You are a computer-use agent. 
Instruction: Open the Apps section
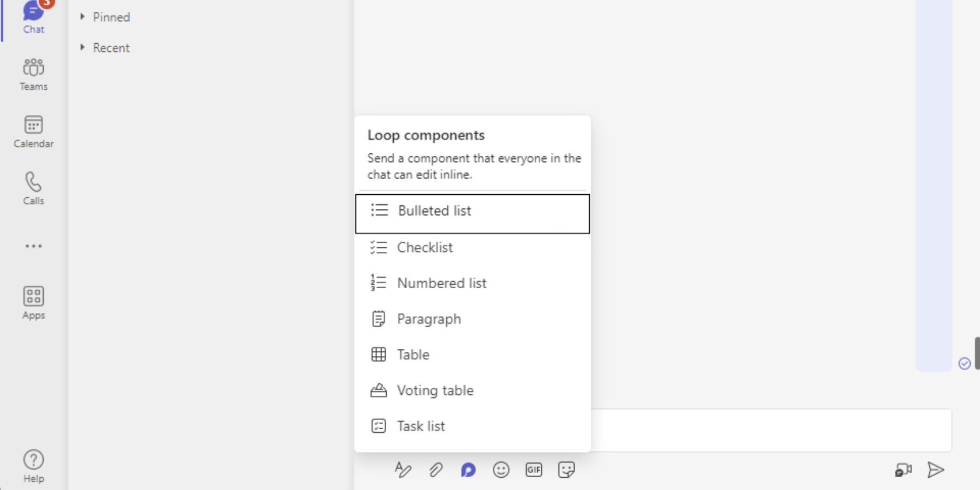pyautogui.click(x=33, y=302)
